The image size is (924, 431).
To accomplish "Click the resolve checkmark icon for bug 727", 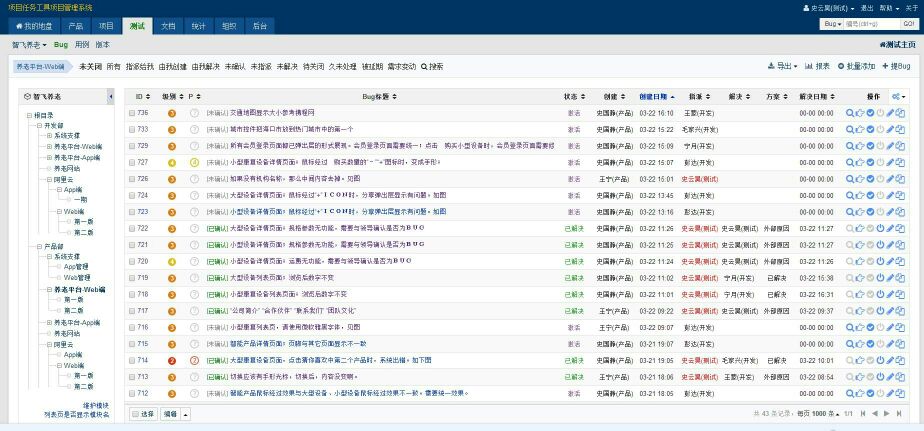I will [x=870, y=162].
